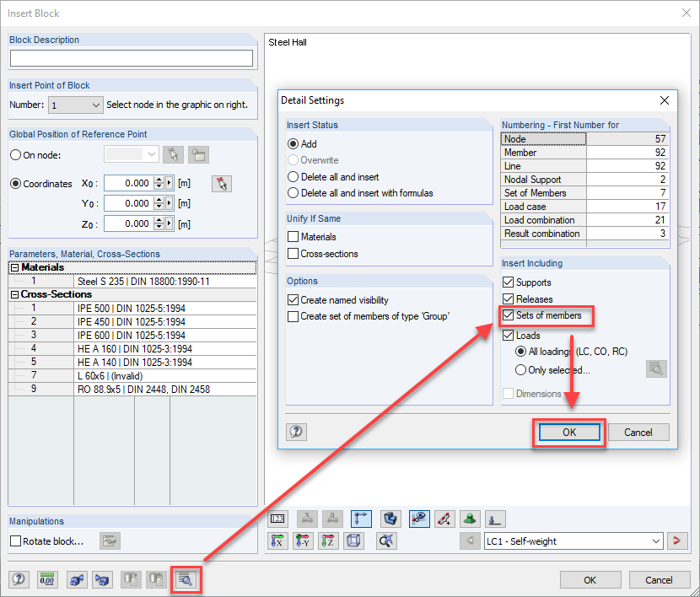Click the Block Description text field

(132, 58)
